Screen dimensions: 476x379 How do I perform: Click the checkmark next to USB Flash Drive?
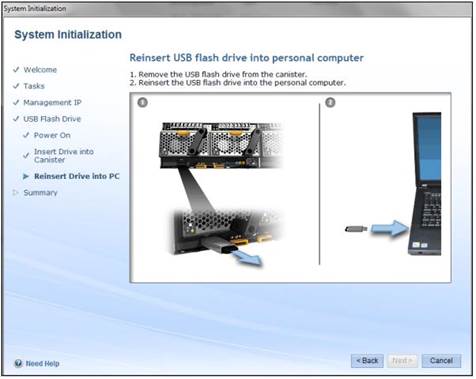(x=16, y=119)
